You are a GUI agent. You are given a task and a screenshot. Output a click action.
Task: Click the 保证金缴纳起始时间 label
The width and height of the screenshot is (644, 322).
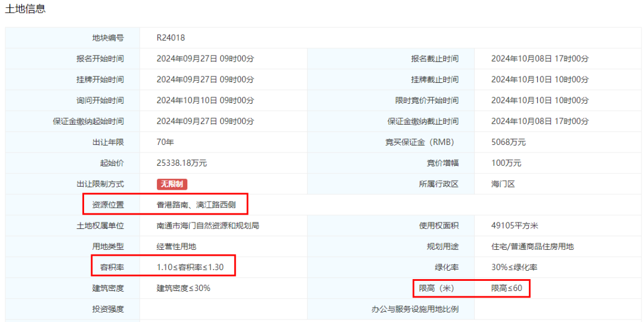88,122
